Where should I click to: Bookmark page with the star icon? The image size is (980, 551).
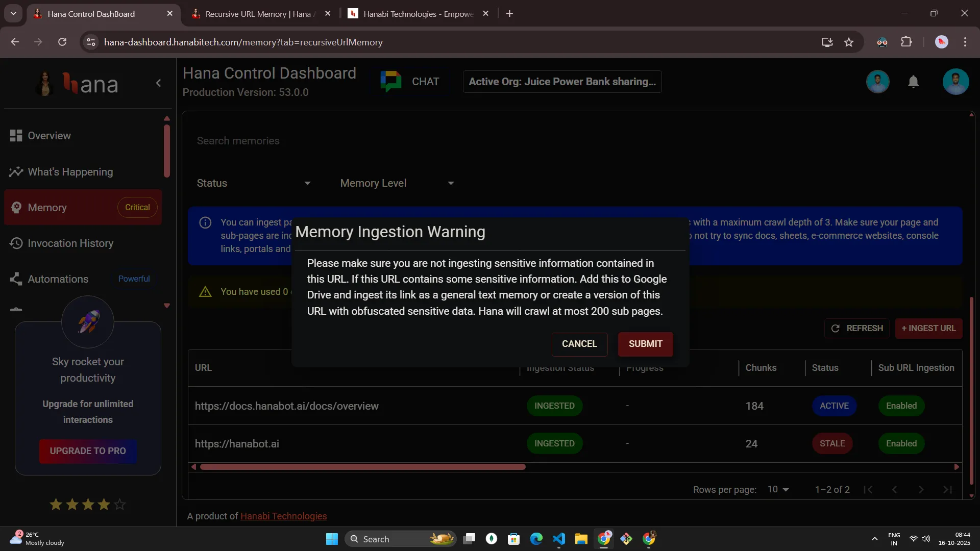click(x=849, y=42)
